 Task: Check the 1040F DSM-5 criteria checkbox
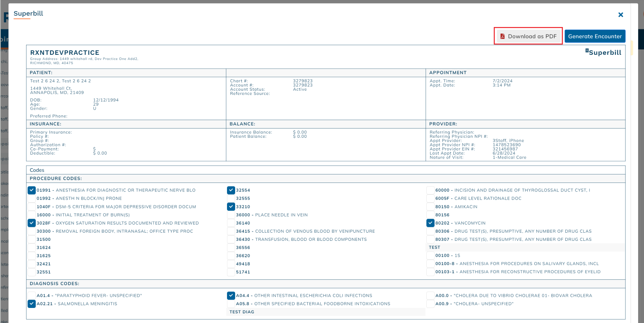(32, 207)
